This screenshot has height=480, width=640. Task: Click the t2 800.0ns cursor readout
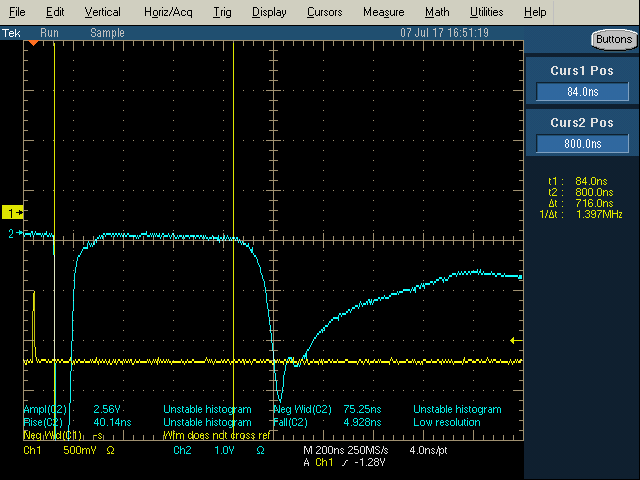(580, 192)
